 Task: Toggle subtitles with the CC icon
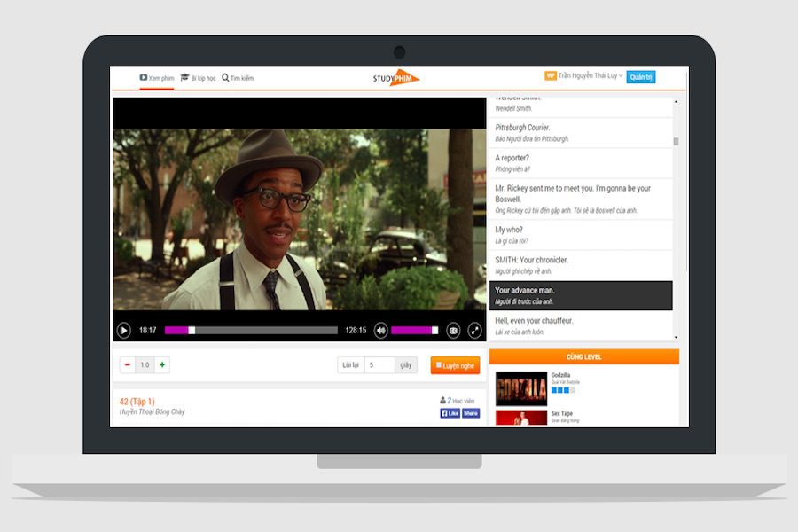point(453,331)
